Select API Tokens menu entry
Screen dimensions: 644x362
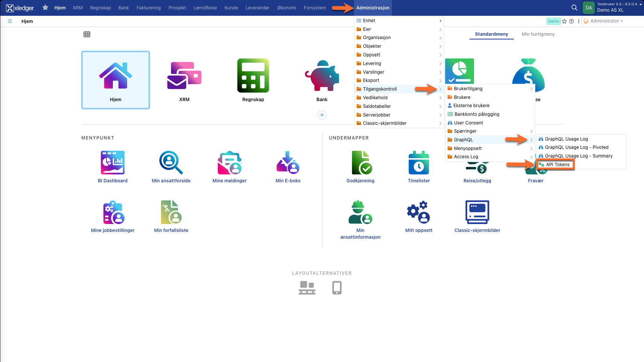(x=557, y=165)
